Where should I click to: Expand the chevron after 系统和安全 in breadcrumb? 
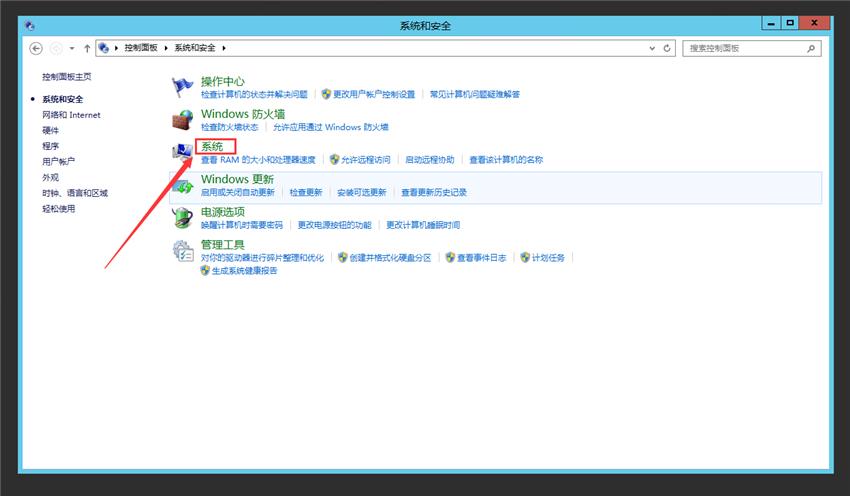(x=223, y=48)
